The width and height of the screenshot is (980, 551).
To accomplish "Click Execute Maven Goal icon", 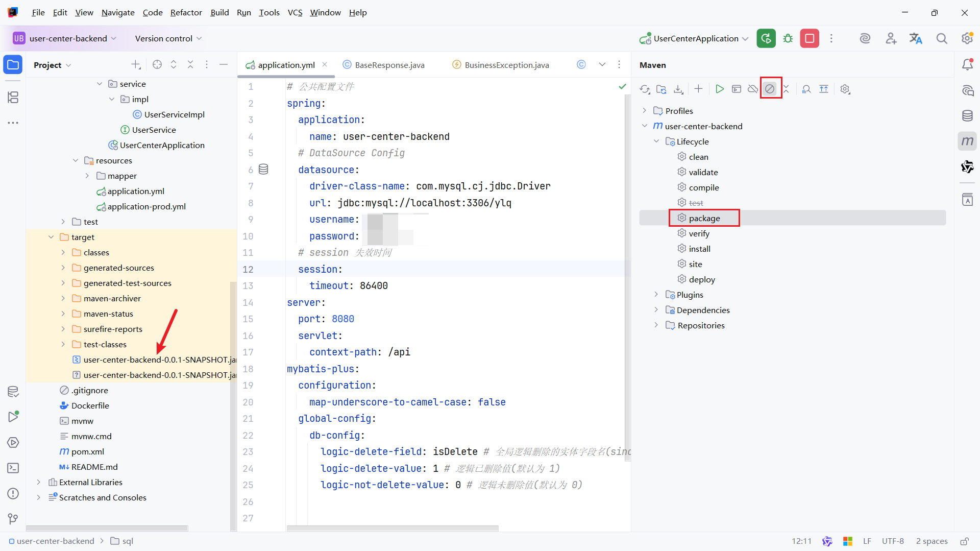I will click(737, 89).
